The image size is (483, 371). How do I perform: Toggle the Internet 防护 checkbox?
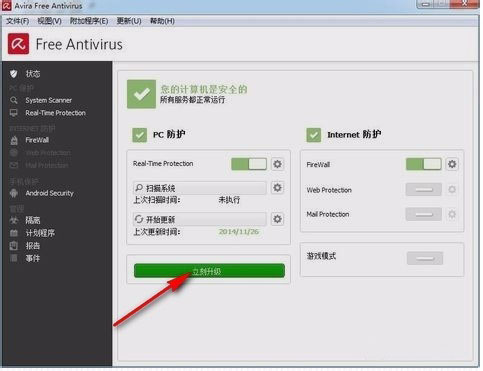[314, 135]
